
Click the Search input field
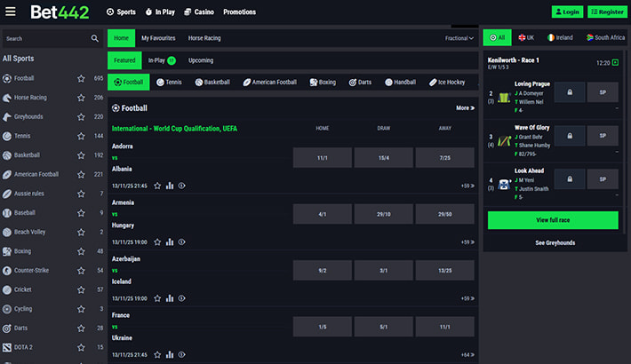(44, 39)
